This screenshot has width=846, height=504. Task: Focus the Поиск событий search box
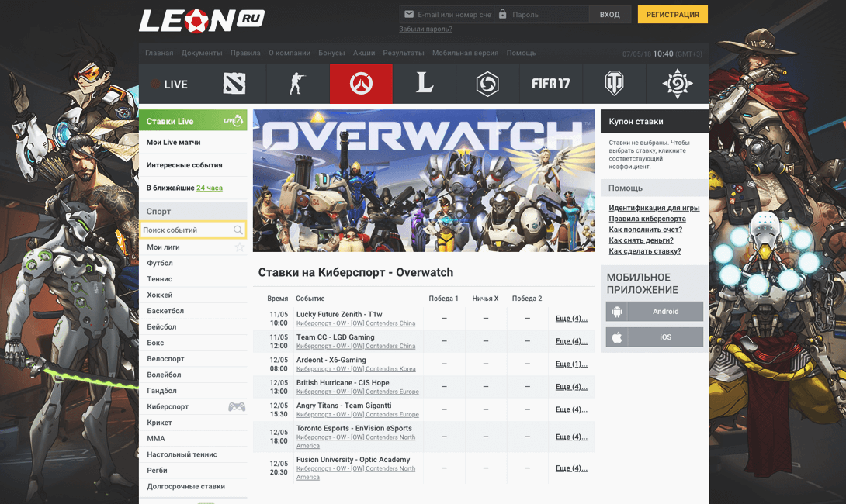tap(192, 230)
